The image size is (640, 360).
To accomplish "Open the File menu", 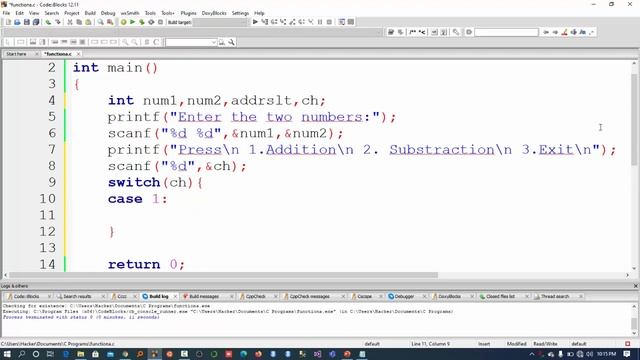I will tap(6, 13).
